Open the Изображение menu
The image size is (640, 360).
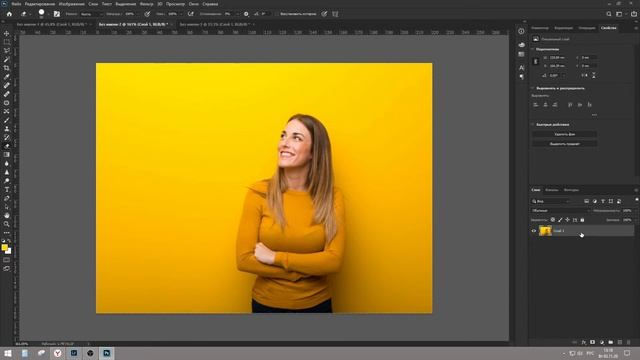pyautogui.click(x=71, y=4)
